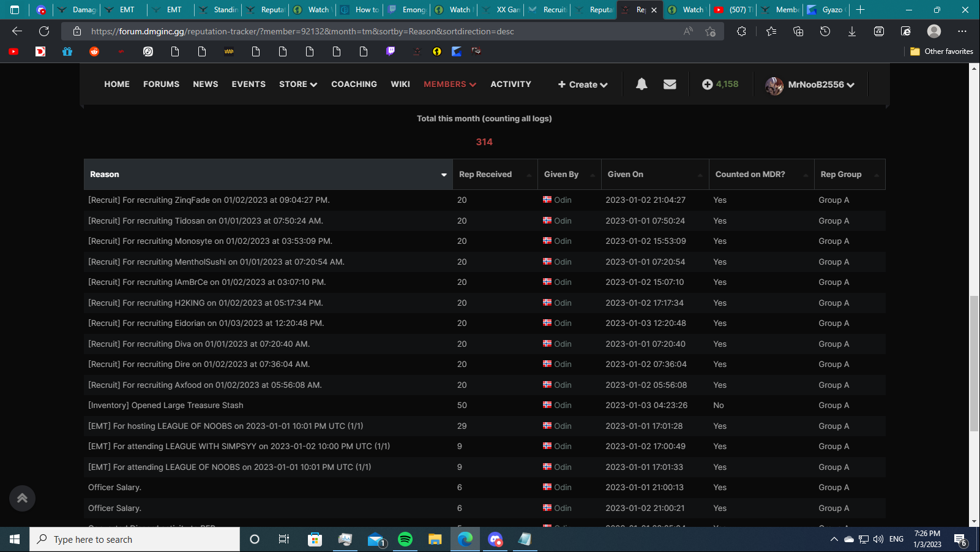Go to the FORUMS menu item

point(162,85)
